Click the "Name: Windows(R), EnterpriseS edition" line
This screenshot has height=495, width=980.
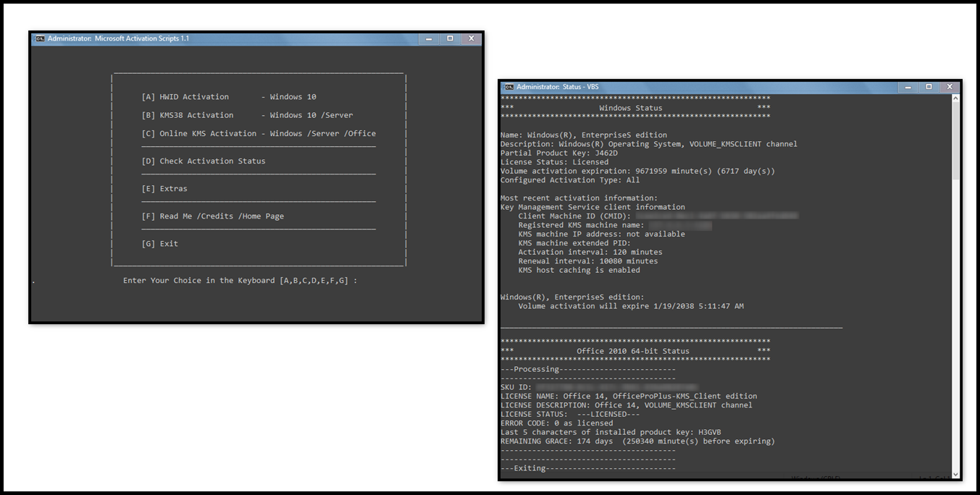tap(584, 135)
